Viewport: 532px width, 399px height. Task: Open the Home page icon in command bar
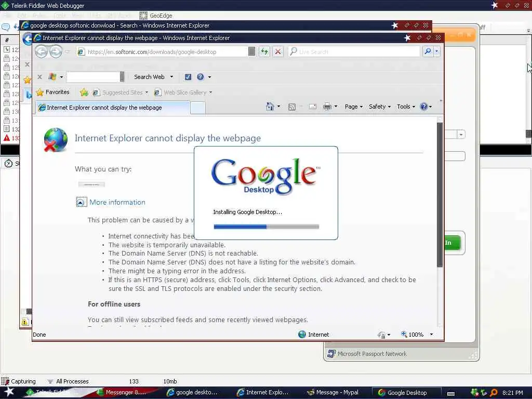[270, 107]
